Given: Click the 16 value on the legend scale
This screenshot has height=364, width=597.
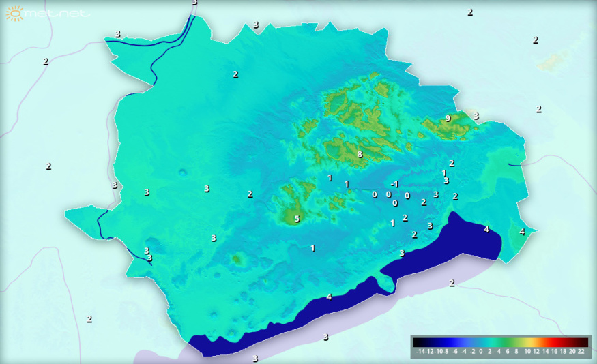Looking at the screenshot, I should coord(554,352).
